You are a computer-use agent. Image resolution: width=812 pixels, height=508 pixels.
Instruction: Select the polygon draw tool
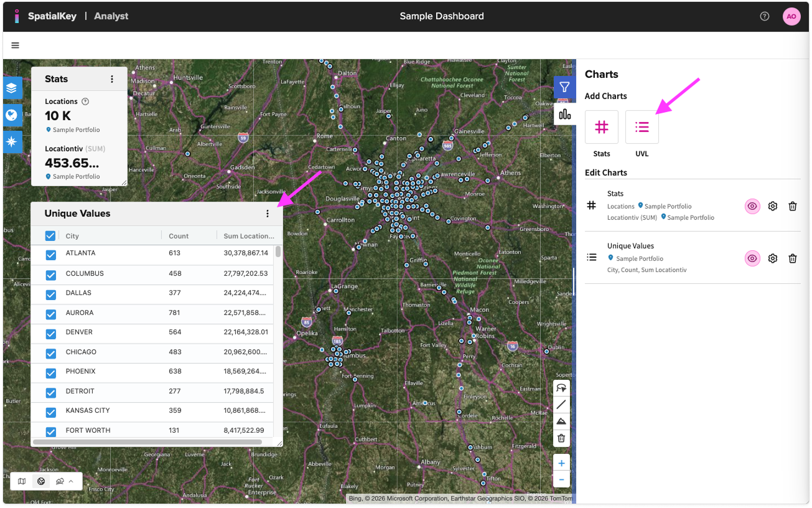coord(561,421)
